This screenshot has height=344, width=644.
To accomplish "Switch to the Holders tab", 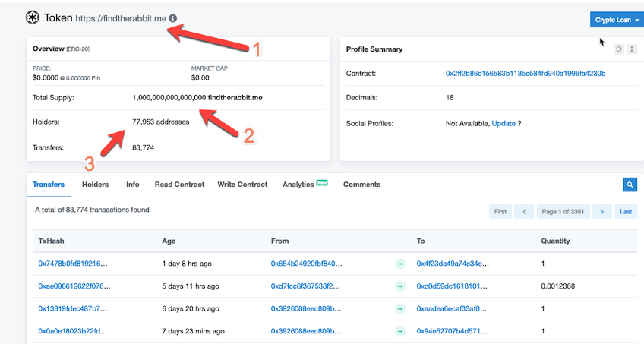I will [x=95, y=185].
